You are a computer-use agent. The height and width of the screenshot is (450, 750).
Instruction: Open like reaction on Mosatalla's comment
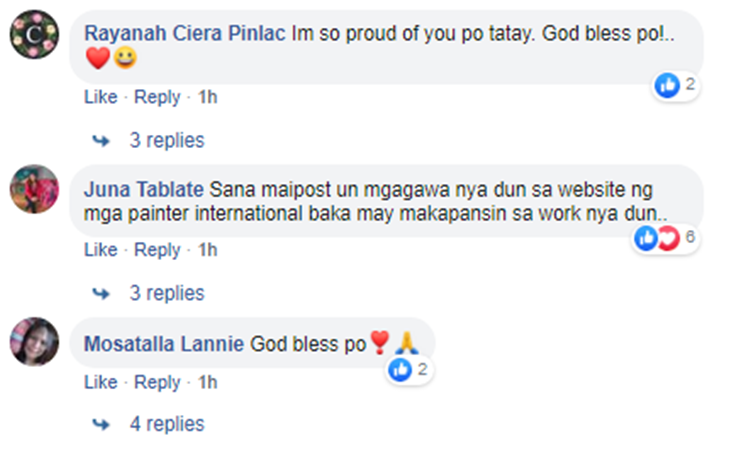(410, 370)
